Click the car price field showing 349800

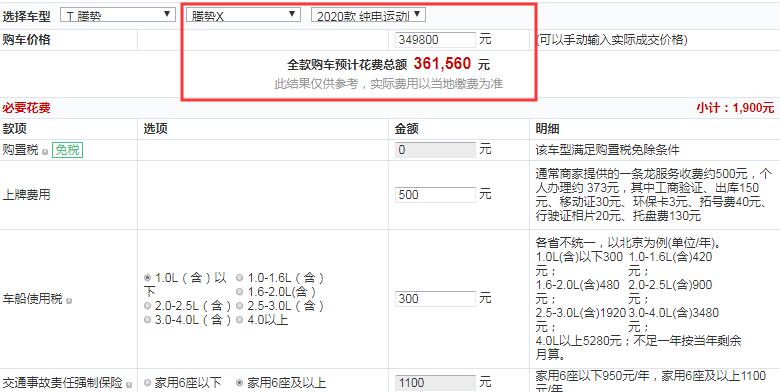436,40
